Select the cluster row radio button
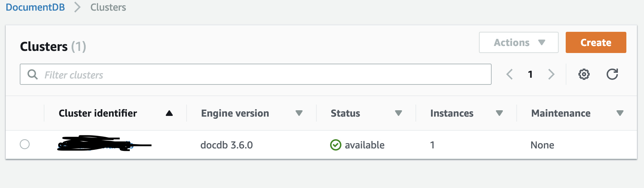The image size is (644, 188). point(25,144)
